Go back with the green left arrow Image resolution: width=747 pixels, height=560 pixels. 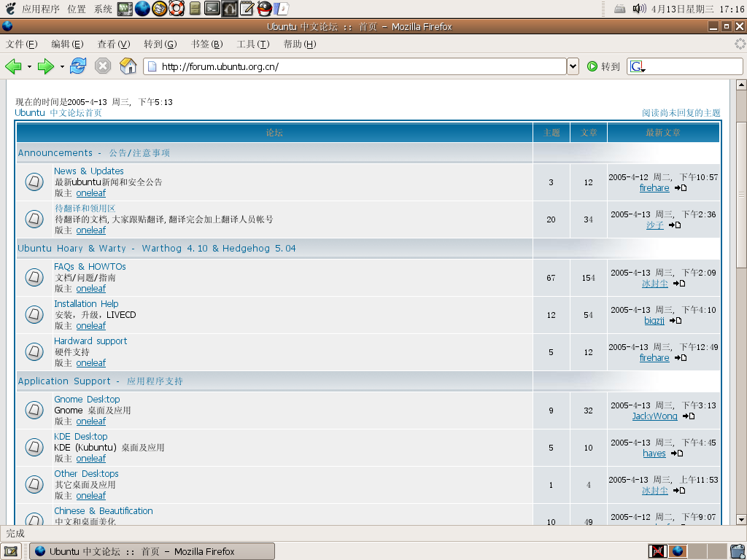(13, 66)
